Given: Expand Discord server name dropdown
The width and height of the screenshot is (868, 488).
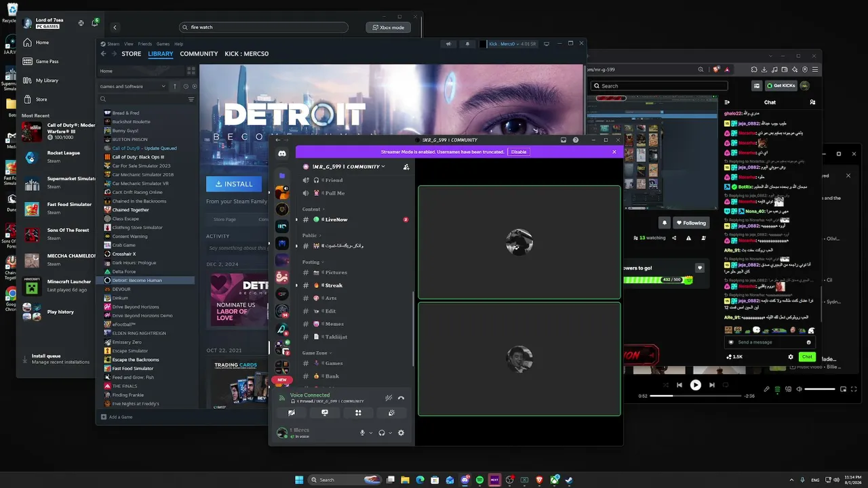Looking at the screenshot, I should 382,167.
